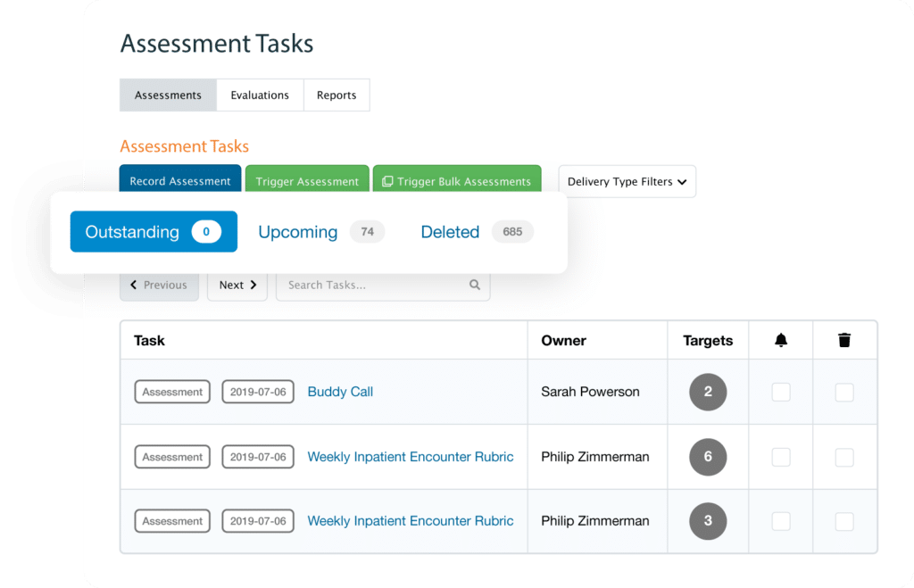
Task: Go to the Next page
Action: tap(237, 286)
